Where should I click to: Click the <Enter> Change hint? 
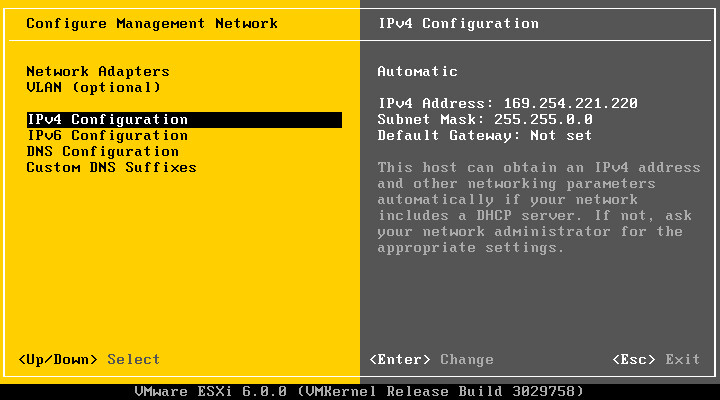pos(431,359)
